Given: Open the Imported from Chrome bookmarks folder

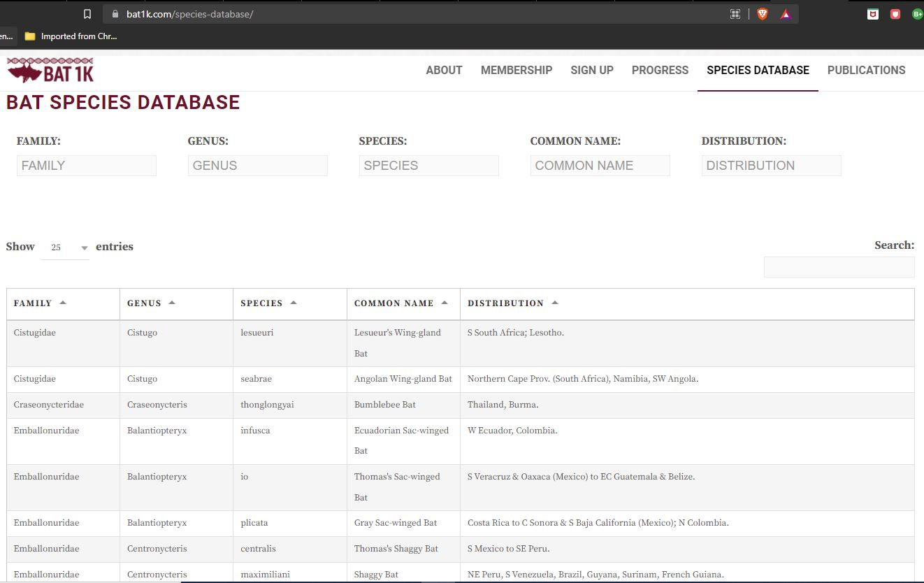Looking at the screenshot, I should point(71,36).
